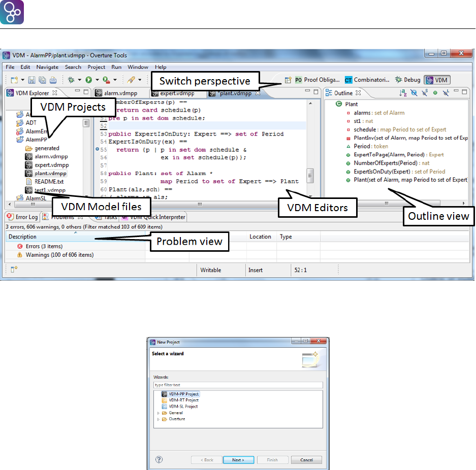Viewport: 476px width, 470px height.
Task: Toggle hide local types in Outline
Action: 446,93
